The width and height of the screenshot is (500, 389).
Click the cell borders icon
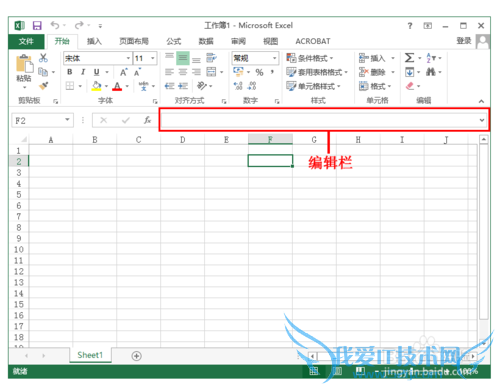coord(70,86)
